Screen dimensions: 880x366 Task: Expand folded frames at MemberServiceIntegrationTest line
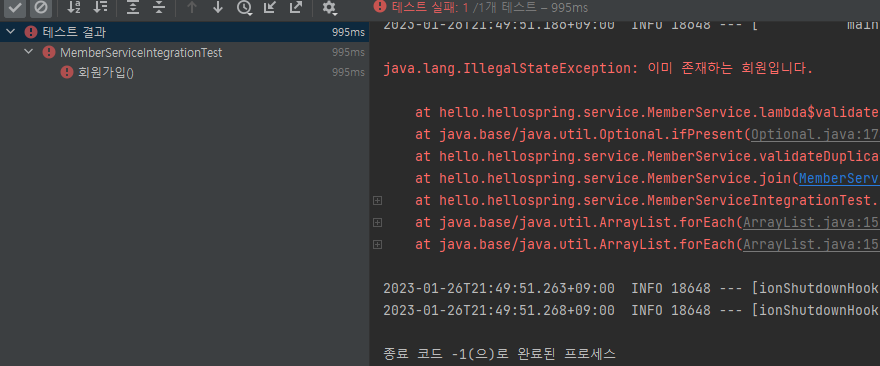point(378,200)
